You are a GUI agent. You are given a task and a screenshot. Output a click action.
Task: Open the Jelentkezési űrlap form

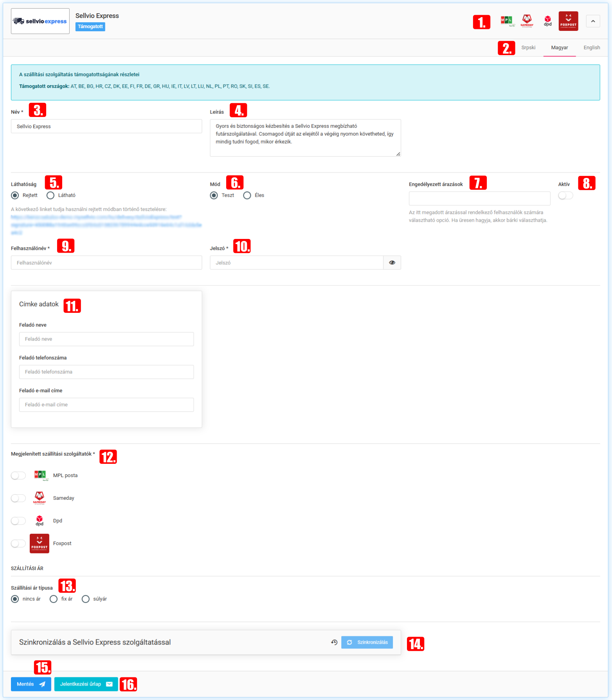[86, 684]
